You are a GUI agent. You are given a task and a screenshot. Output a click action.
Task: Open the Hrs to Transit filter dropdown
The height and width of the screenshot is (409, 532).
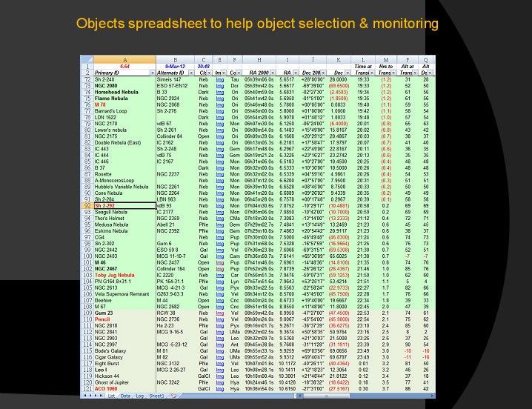(393, 73)
